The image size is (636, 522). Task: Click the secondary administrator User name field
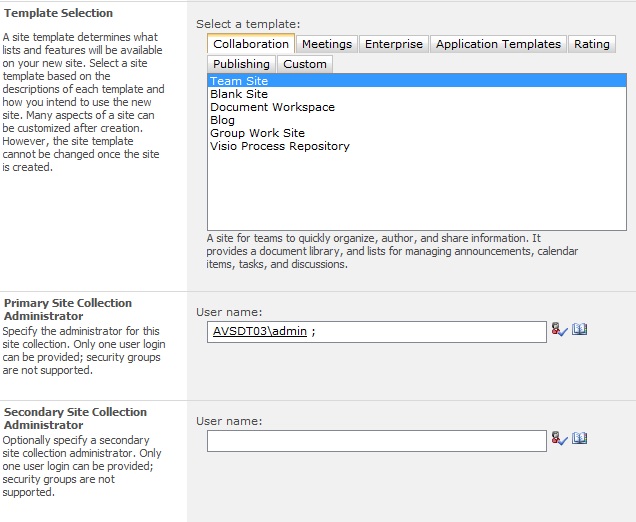pyautogui.click(x=377, y=441)
